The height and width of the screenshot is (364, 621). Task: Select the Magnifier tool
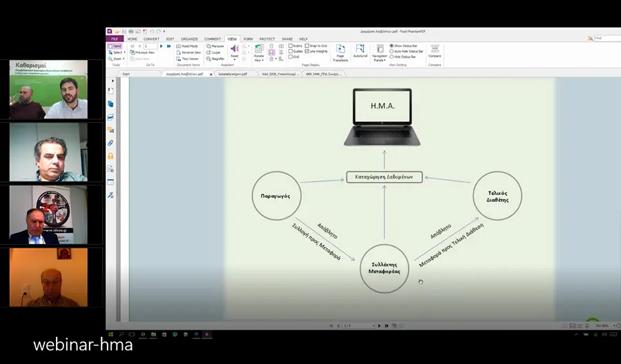coord(215,59)
